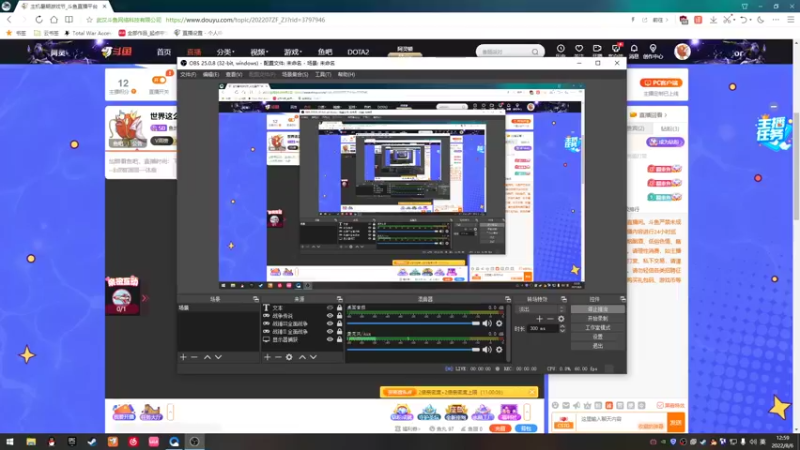This screenshot has height=450, width=800.
Task: Open the OBS View menu
Action: (234, 74)
